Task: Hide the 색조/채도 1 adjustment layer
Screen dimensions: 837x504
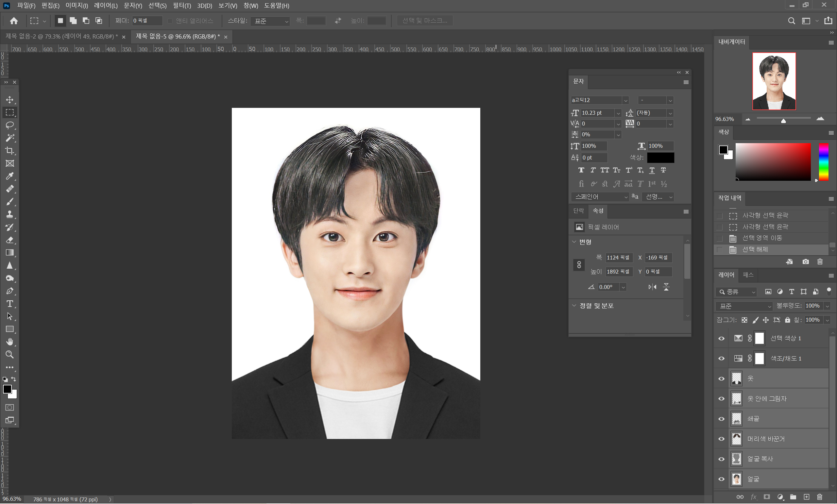Action: pyautogui.click(x=721, y=359)
